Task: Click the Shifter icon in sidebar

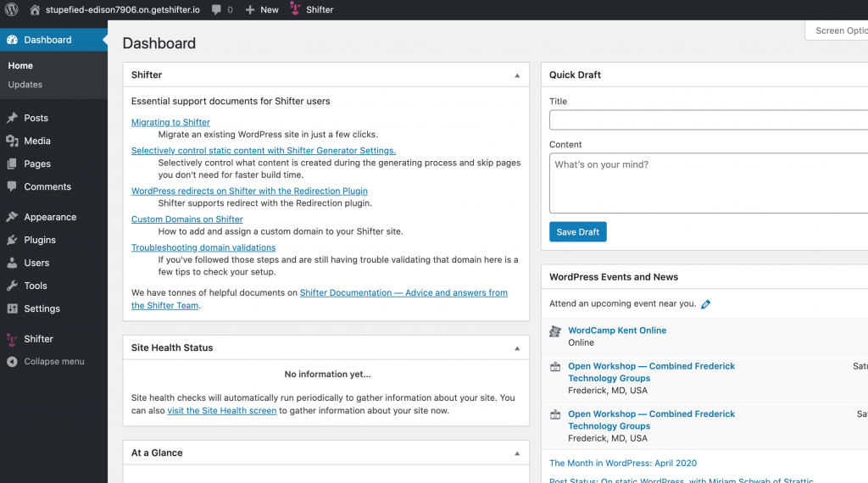Action: [12, 339]
